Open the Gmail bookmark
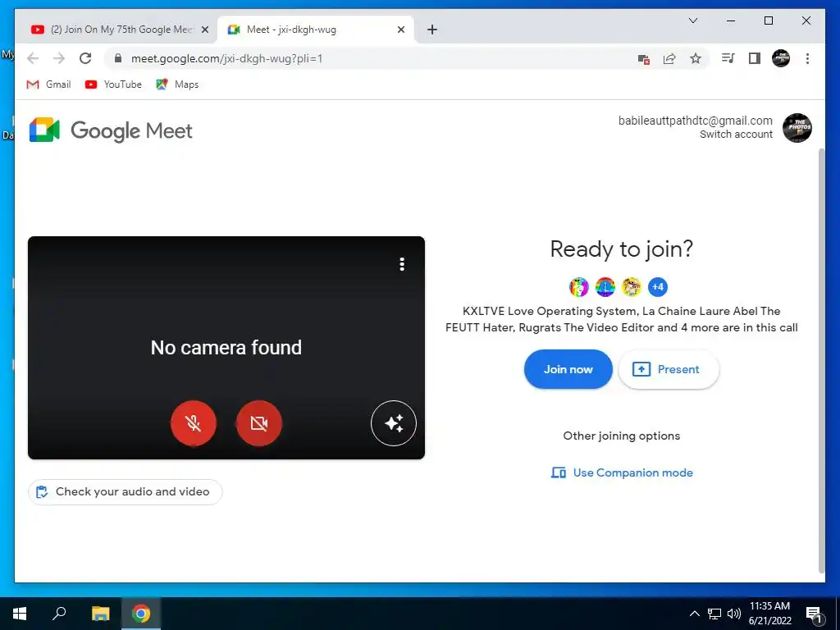This screenshot has width=840, height=630. (x=48, y=84)
